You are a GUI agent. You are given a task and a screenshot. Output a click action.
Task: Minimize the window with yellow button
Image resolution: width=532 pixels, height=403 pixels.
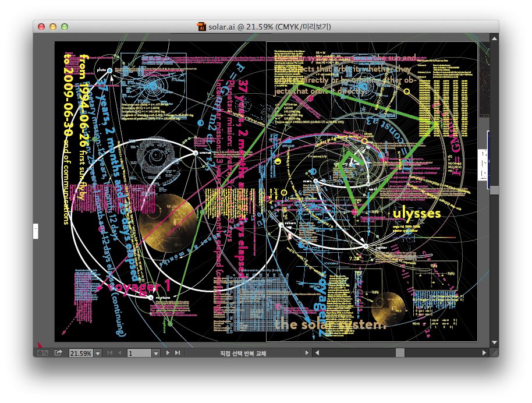click(x=53, y=27)
